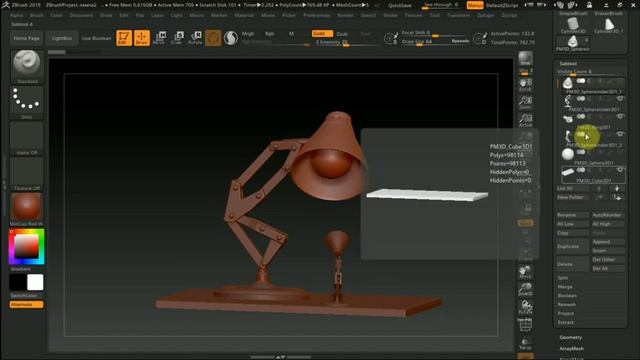This screenshot has width=640, height=360.
Task: Click the Rotate view icon
Action: [525, 307]
